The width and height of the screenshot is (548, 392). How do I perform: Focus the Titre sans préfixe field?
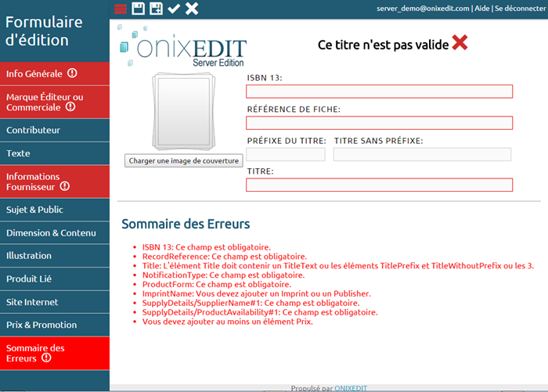[422, 154]
